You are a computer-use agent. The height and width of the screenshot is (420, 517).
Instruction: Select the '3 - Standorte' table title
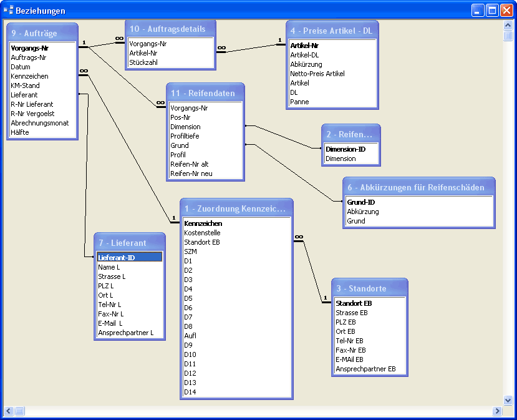pos(361,289)
